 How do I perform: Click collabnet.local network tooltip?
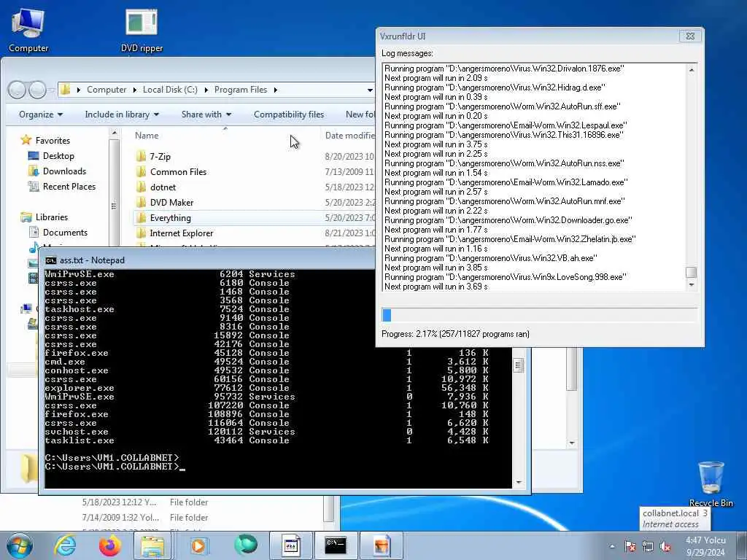(x=675, y=518)
